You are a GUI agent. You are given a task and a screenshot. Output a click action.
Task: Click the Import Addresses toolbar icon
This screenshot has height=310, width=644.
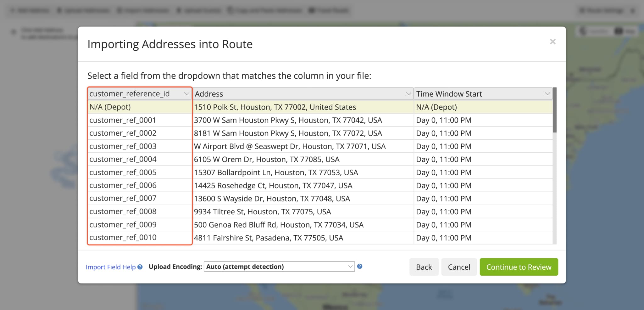pyautogui.click(x=119, y=10)
